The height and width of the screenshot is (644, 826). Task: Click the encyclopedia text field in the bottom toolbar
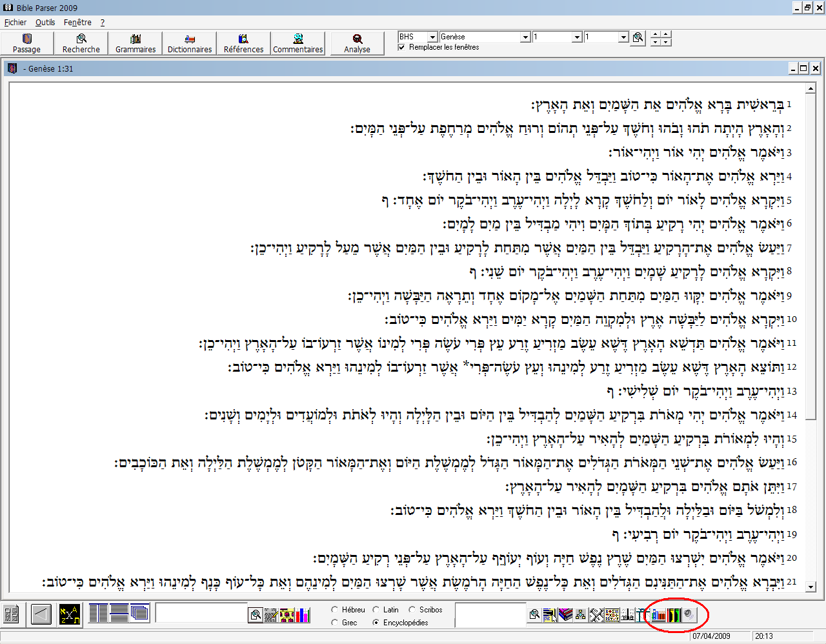(490, 615)
